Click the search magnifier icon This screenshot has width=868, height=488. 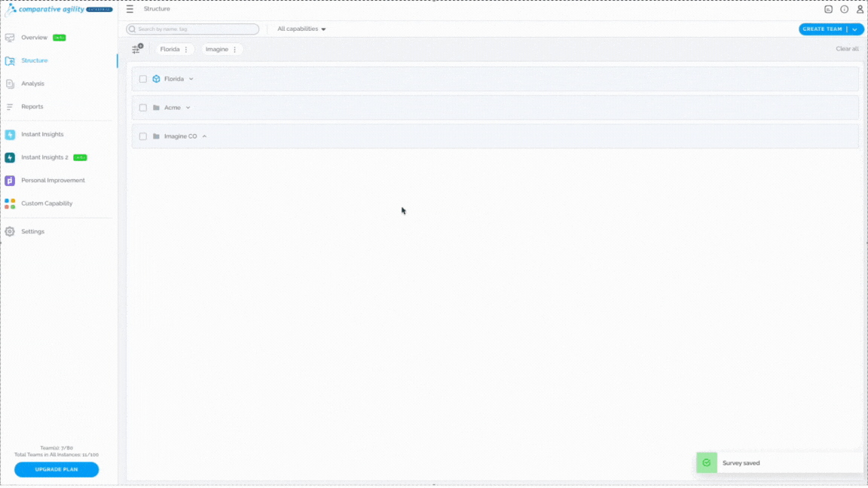pyautogui.click(x=133, y=29)
